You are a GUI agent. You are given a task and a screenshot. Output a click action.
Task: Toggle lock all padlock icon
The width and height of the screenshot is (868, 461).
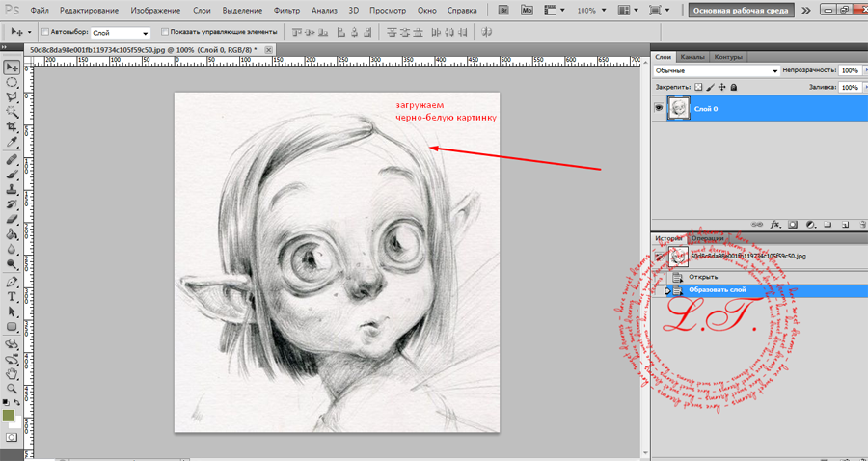734,88
